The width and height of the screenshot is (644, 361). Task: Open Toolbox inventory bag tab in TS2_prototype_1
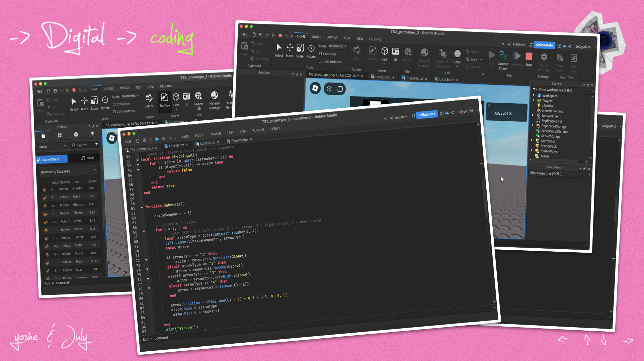point(43,136)
